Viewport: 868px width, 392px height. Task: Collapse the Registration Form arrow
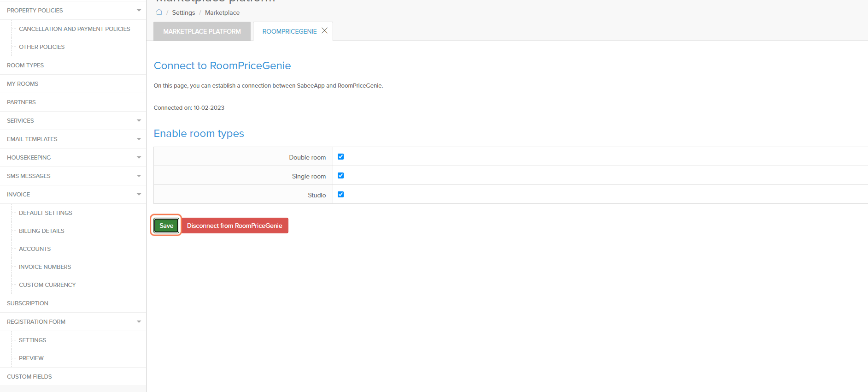pyautogui.click(x=139, y=322)
